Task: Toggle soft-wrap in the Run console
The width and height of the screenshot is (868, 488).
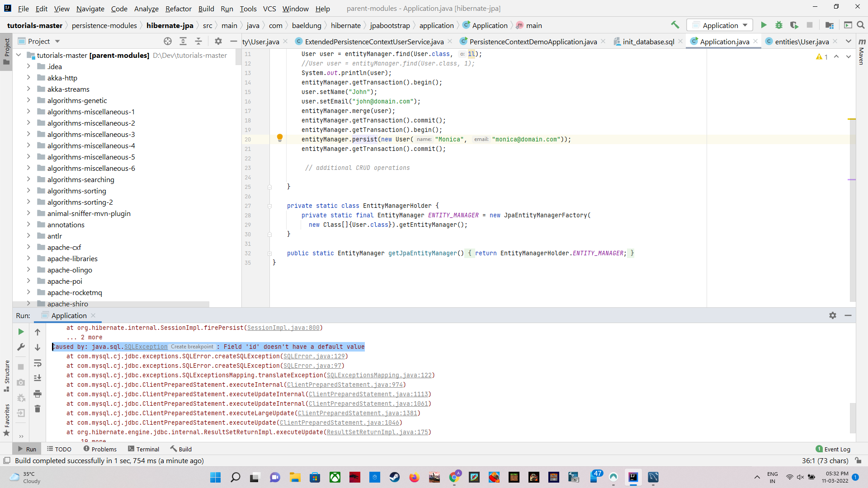Action: pyautogui.click(x=38, y=363)
